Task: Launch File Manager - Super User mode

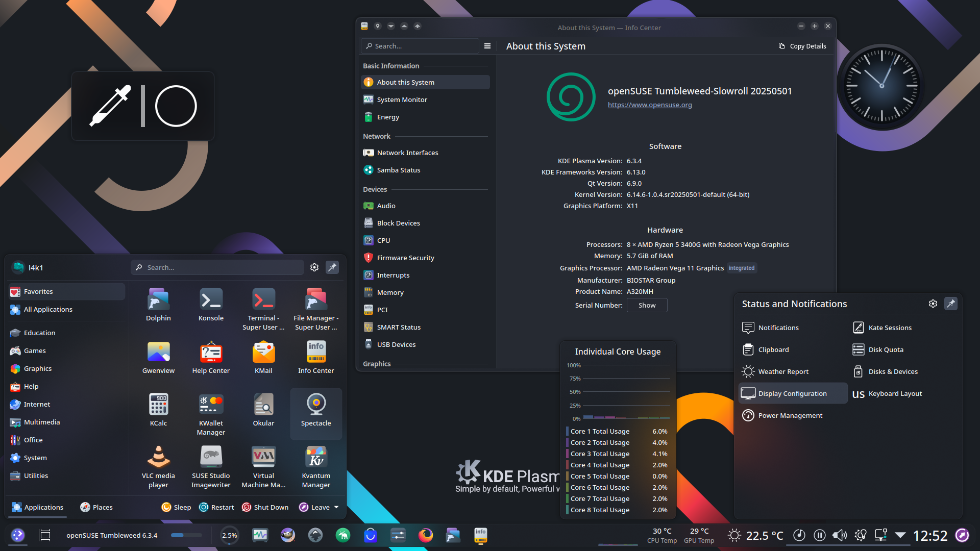Action: point(316,309)
